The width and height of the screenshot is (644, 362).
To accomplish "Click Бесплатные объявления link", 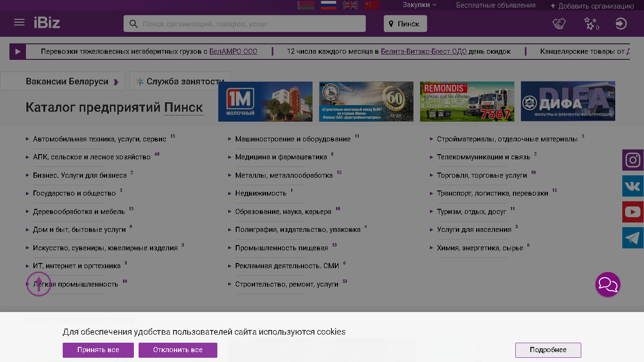I will (x=495, y=5).
